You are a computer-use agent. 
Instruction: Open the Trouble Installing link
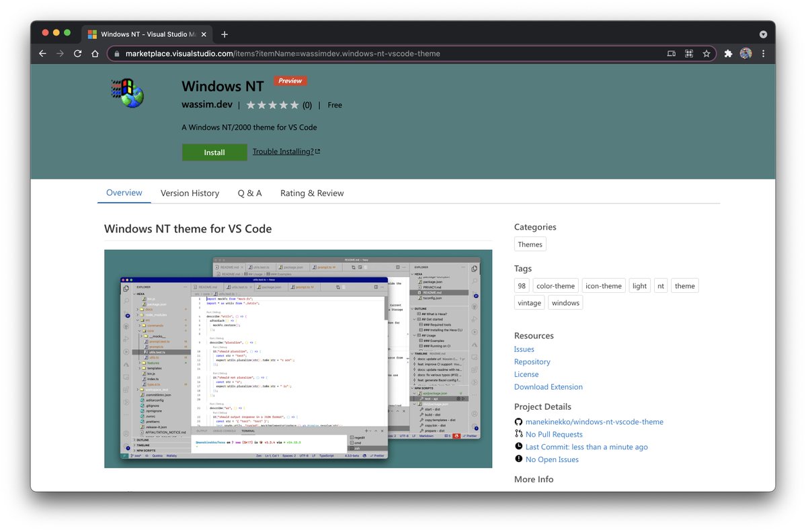click(x=286, y=152)
